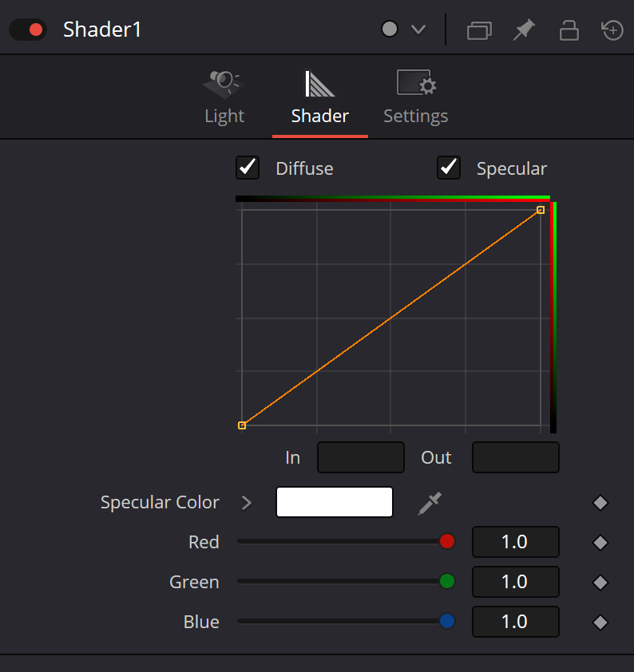Image resolution: width=634 pixels, height=672 pixels.
Task: Click the Shader1 node name label
Action: [x=102, y=30]
